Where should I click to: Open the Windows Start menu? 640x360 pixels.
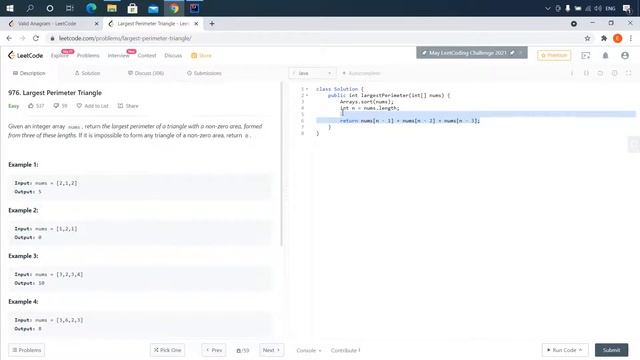10,8
